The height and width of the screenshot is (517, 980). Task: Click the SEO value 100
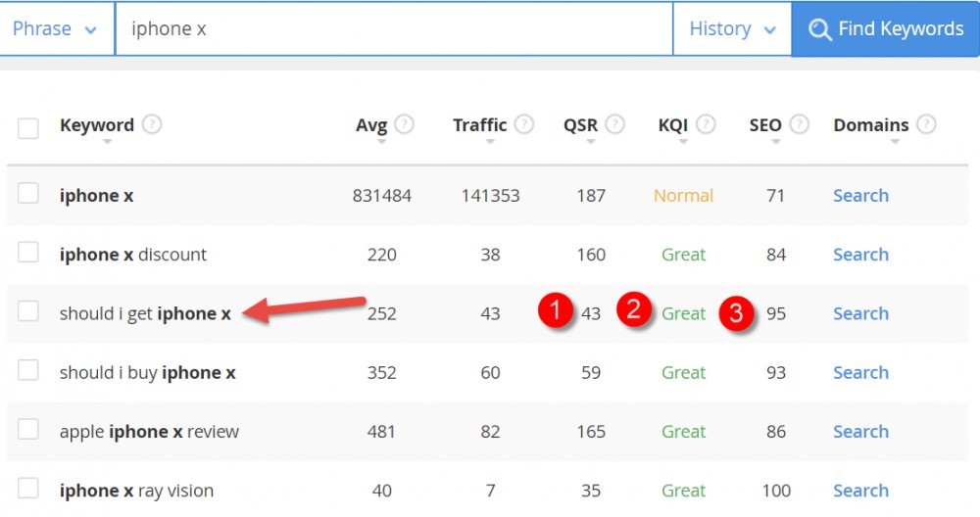tap(775, 491)
